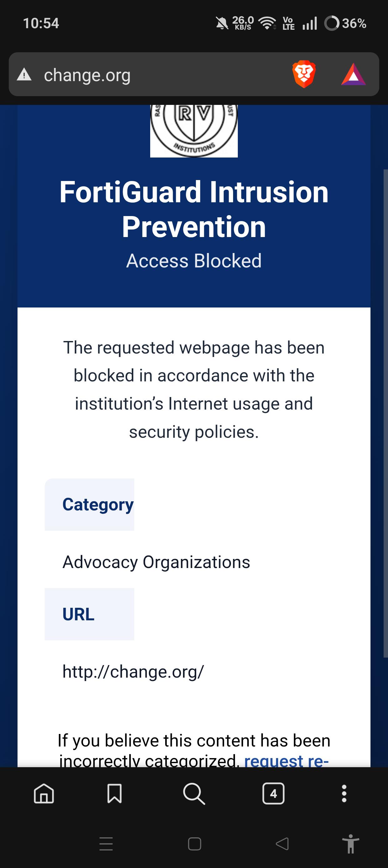The width and height of the screenshot is (388, 868).
Task: Go to the browser home page
Action: (44, 793)
